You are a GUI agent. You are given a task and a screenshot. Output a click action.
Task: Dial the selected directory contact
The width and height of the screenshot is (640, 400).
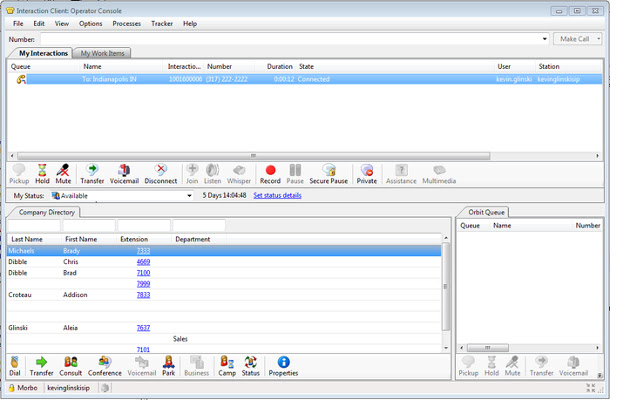(15, 366)
